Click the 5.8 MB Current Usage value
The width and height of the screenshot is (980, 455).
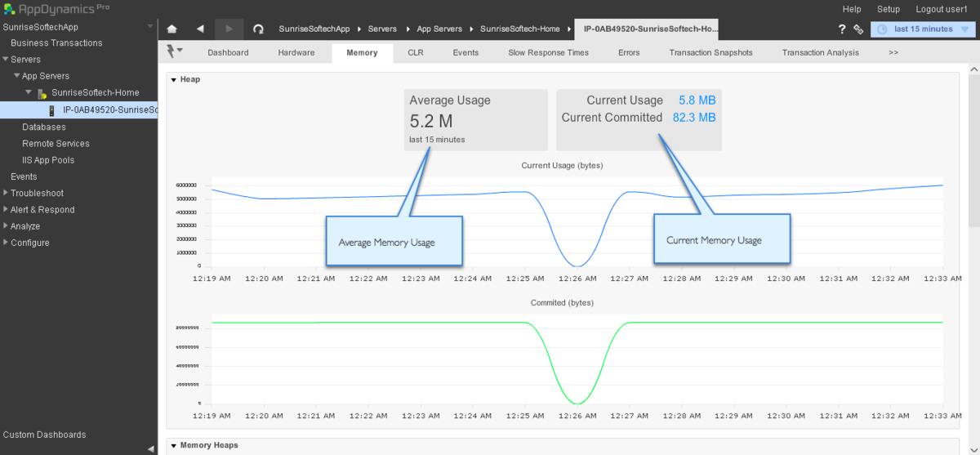coord(697,100)
